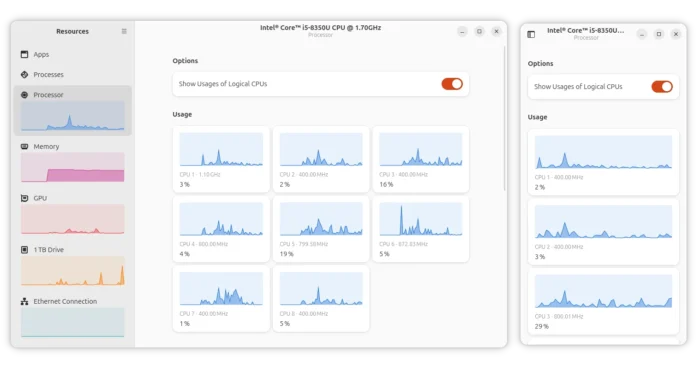Image resolution: width=700 pixels, height=371 pixels.
Task: Click the CPU 3 16% usage card
Action: (x=421, y=159)
